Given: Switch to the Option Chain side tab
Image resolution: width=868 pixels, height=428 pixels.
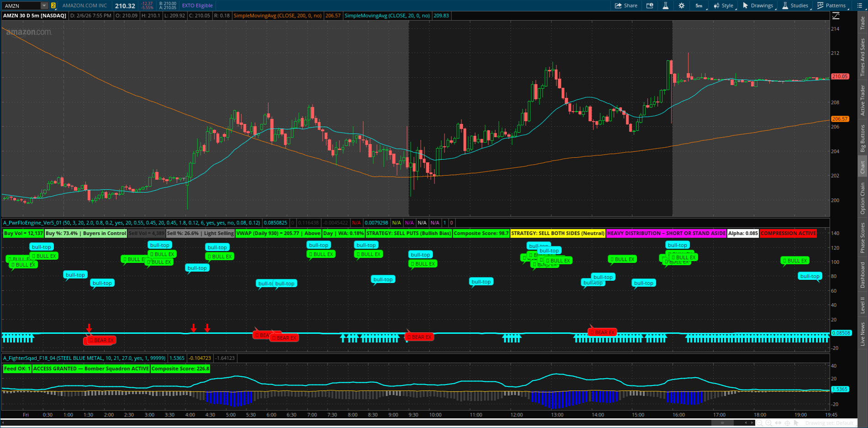Looking at the screenshot, I should pos(863,198).
